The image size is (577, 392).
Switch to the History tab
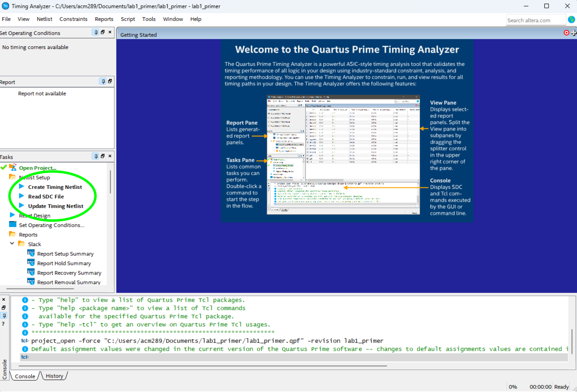(x=54, y=376)
